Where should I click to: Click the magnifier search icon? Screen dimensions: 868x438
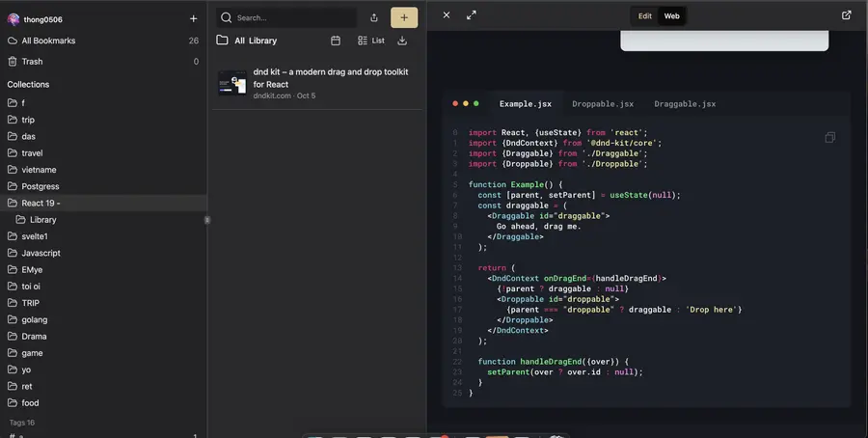pos(226,17)
